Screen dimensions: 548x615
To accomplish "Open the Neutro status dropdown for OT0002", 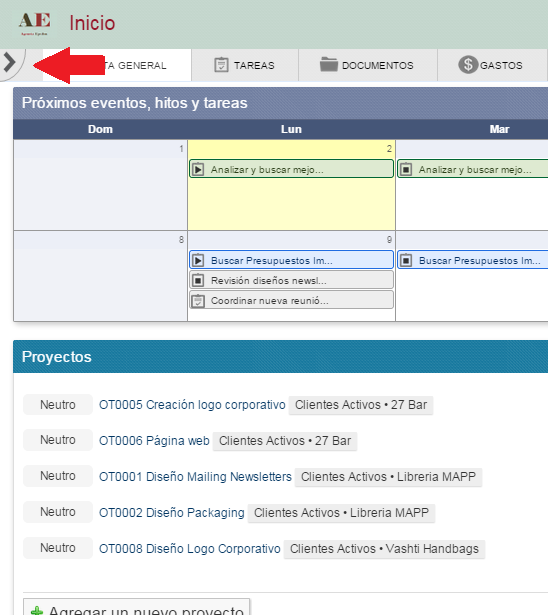I will coord(58,512).
